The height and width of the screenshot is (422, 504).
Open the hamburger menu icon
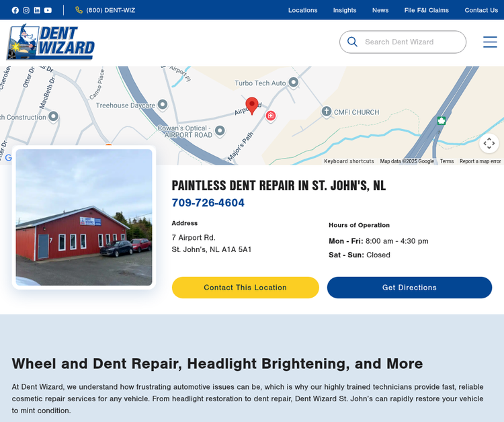pos(490,42)
